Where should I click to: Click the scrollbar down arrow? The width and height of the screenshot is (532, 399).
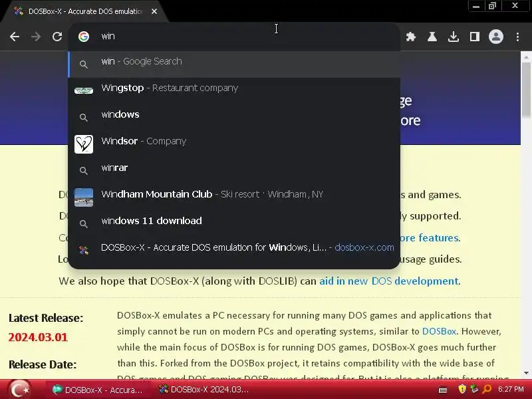click(x=526, y=373)
